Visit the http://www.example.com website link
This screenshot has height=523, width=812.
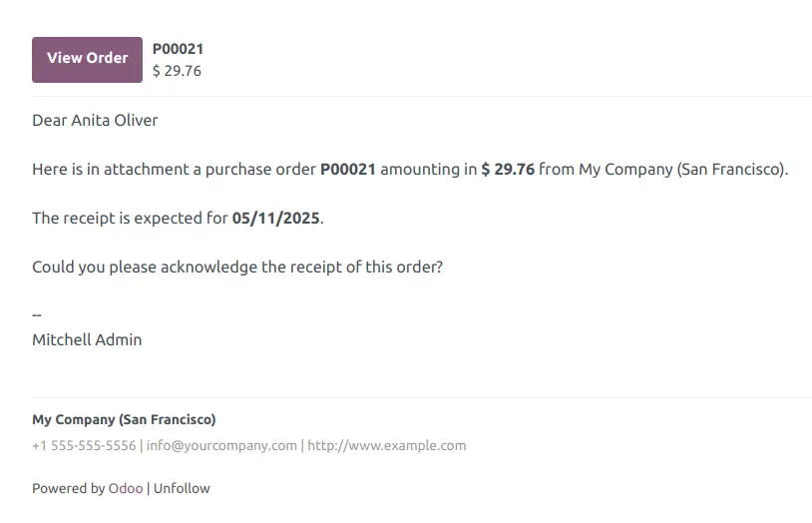tap(387, 445)
